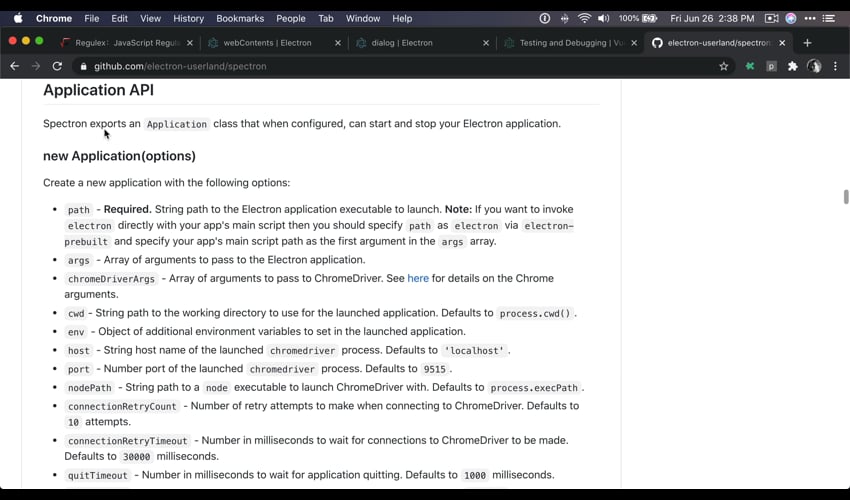Reload the current page

pos(57,66)
